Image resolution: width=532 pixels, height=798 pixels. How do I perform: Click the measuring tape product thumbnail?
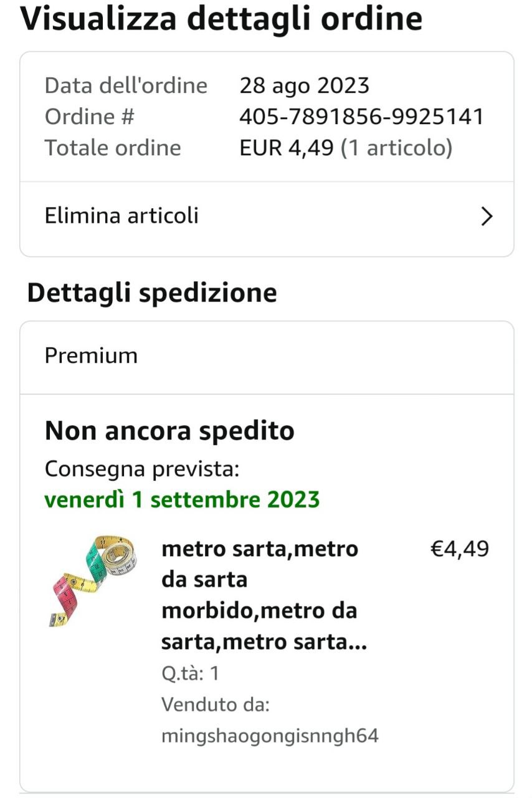[93, 580]
